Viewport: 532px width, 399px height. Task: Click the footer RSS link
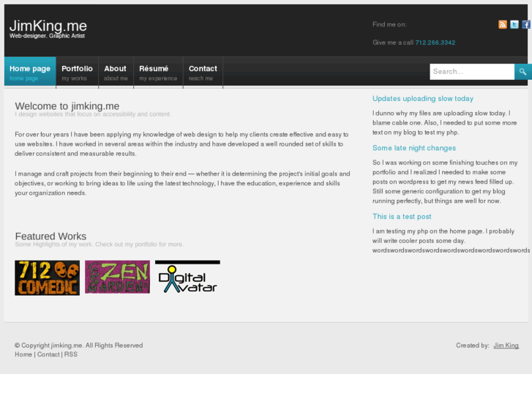pos(71,354)
